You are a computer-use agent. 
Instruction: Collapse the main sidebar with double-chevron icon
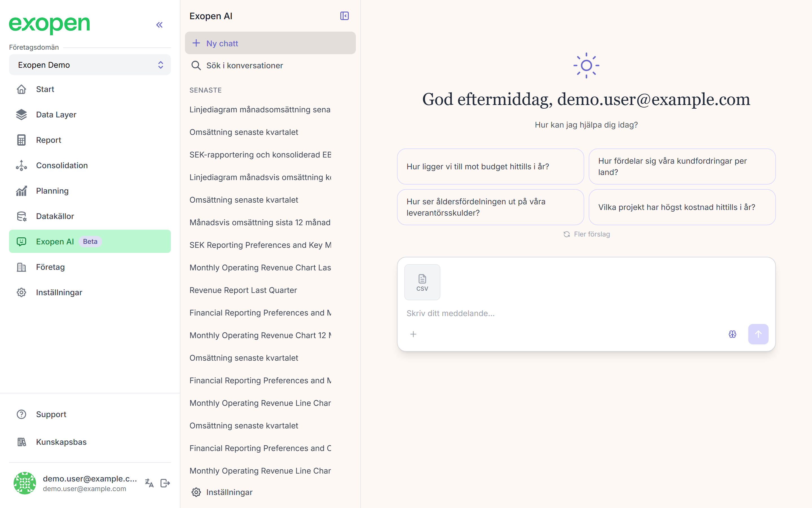tap(159, 25)
